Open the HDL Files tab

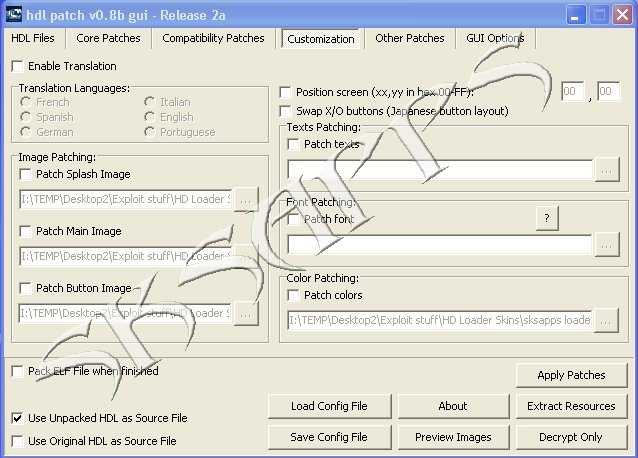pyautogui.click(x=33, y=38)
